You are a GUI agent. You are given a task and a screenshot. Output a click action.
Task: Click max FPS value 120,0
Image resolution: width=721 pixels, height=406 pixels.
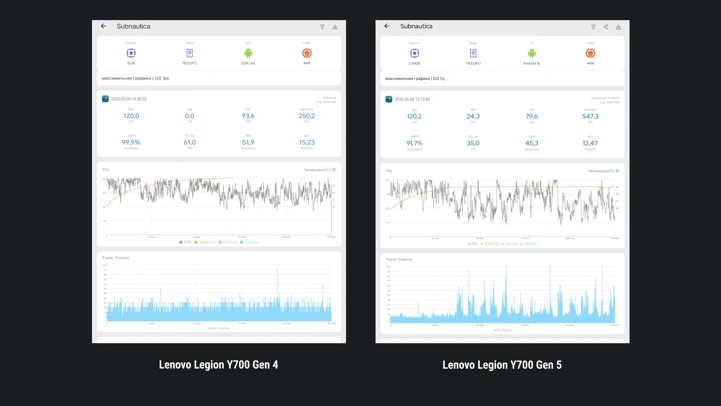click(131, 116)
